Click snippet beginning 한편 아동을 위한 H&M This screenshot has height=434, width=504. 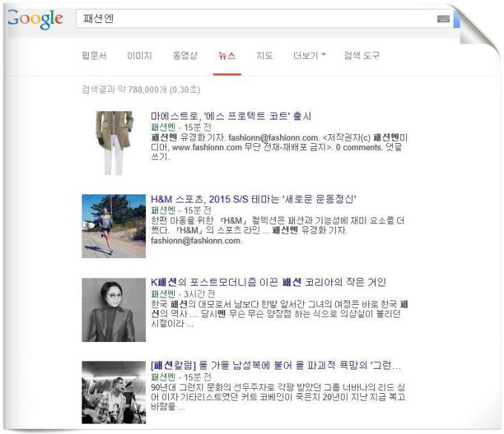[278, 230]
